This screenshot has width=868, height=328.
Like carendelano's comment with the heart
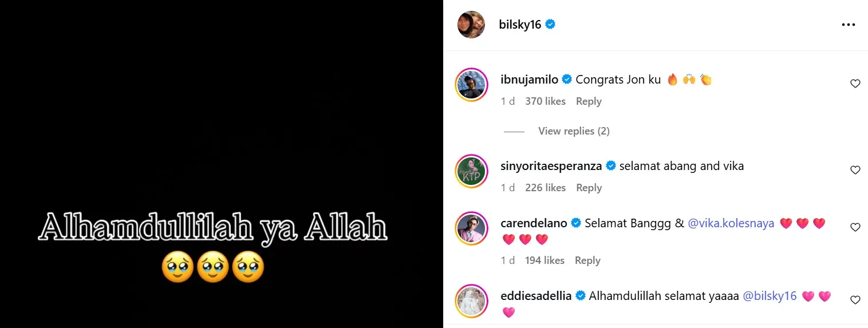855,227
